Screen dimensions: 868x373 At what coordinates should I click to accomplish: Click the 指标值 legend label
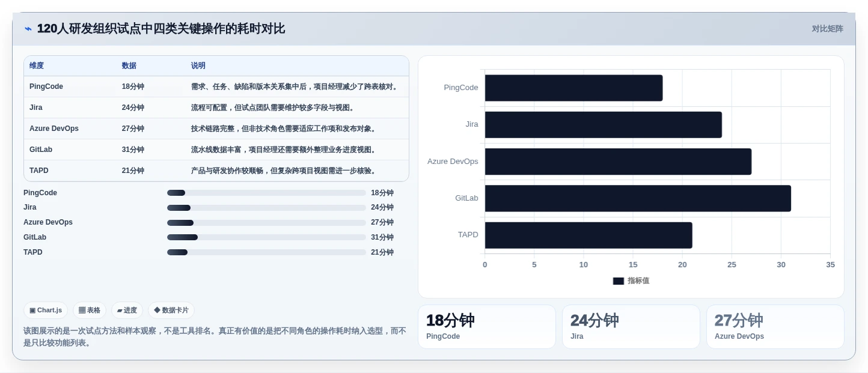638,281
